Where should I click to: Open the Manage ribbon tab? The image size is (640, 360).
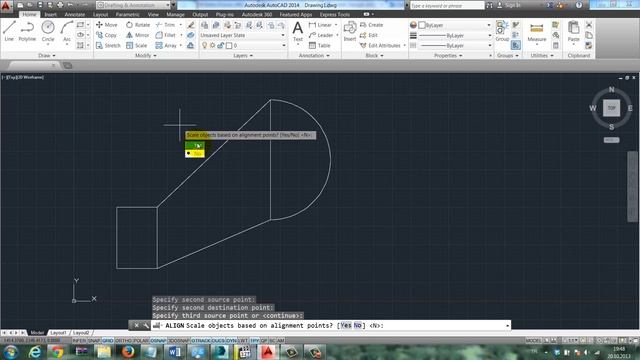(175, 14)
